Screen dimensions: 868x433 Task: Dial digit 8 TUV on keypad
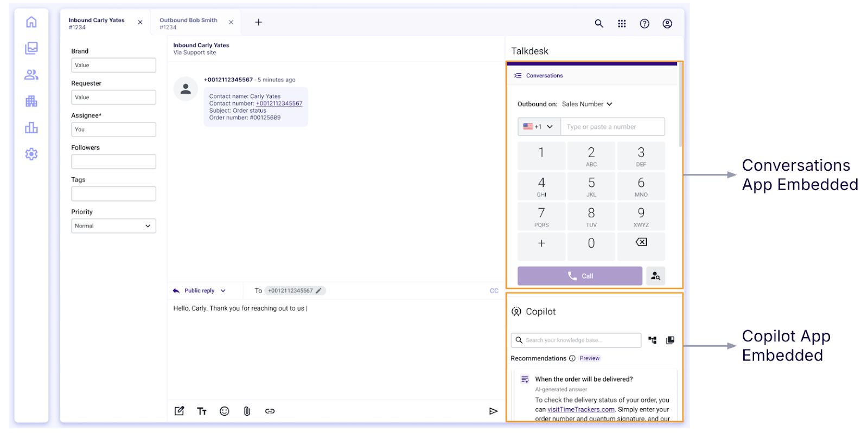tap(591, 217)
